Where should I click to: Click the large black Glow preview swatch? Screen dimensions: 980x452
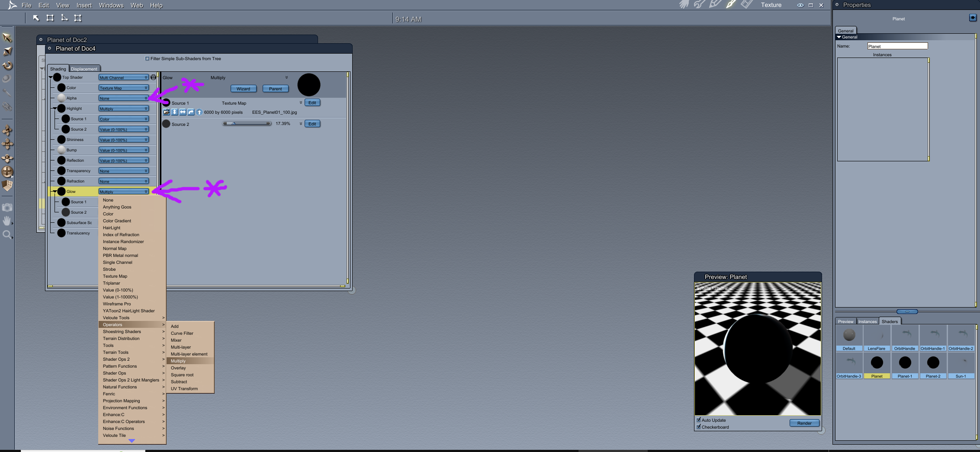click(x=309, y=85)
